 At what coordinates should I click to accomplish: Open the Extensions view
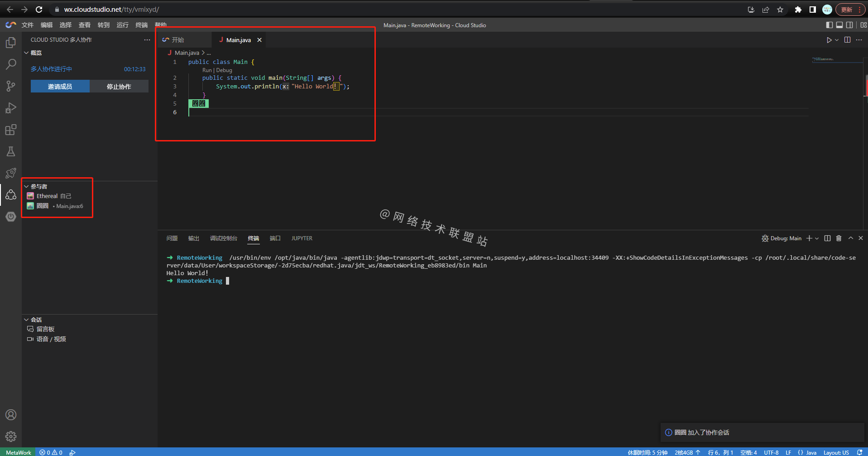pyautogui.click(x=10, y=130)
